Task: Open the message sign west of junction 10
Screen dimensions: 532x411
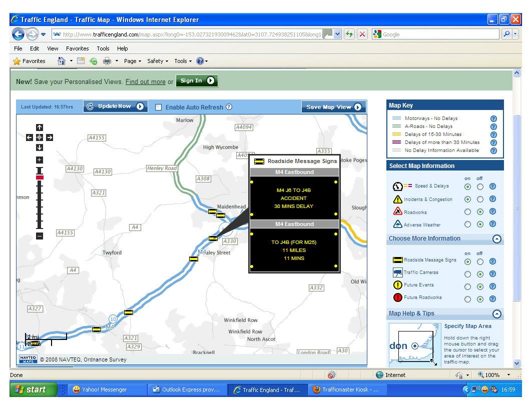Action: (x=97, y=329)
